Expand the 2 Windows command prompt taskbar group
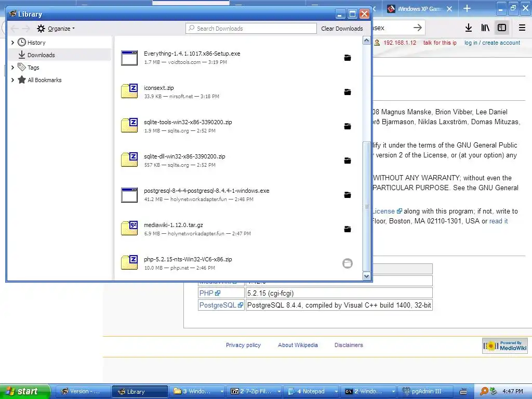 pos(393,392)
